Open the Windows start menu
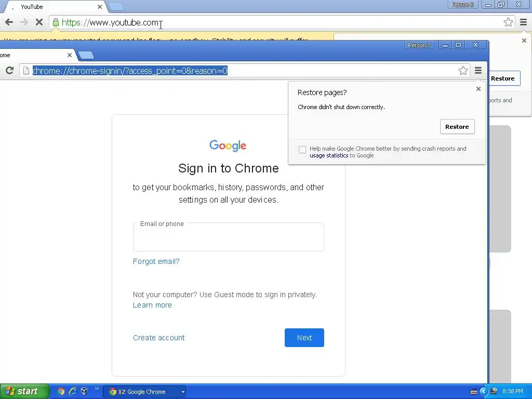The height and width of the screenshot is (399, 532). (x=24, y=391)
